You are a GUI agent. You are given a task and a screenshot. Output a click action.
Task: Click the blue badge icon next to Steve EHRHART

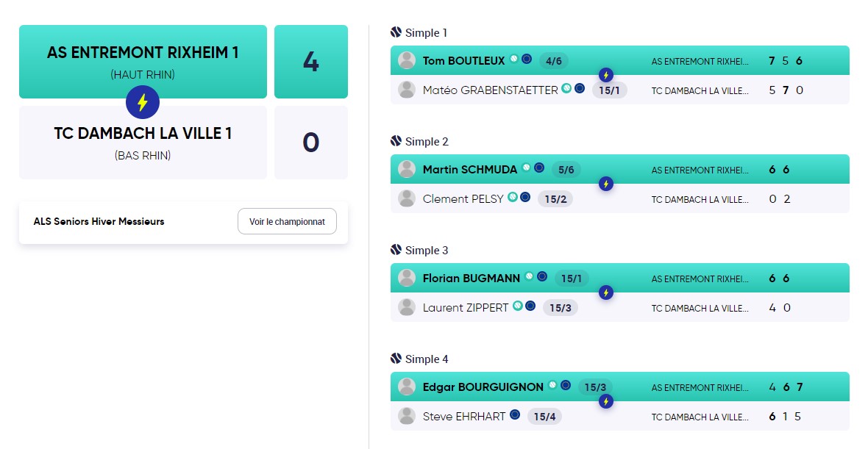coord(515,414)
